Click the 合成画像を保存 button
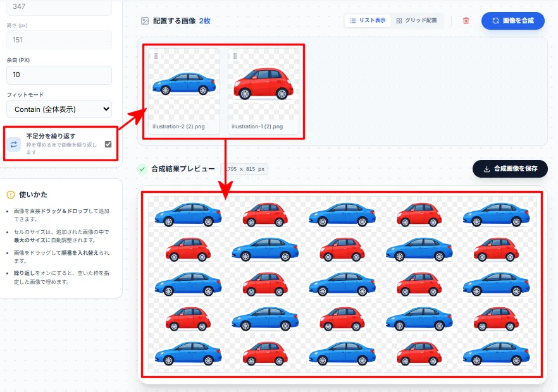558x392 pixels. coord(510,169)
